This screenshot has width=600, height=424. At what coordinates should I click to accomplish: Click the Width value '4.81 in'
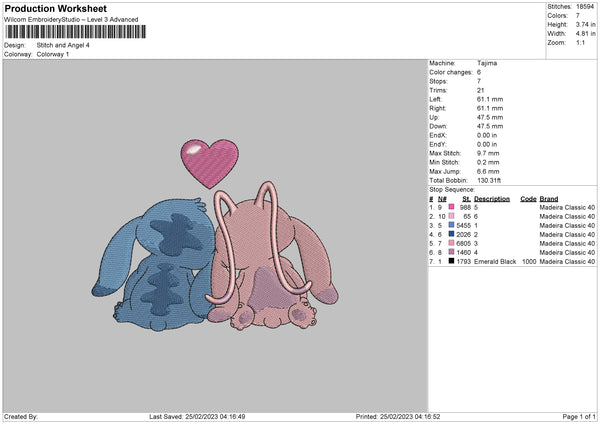pos(585,34)
